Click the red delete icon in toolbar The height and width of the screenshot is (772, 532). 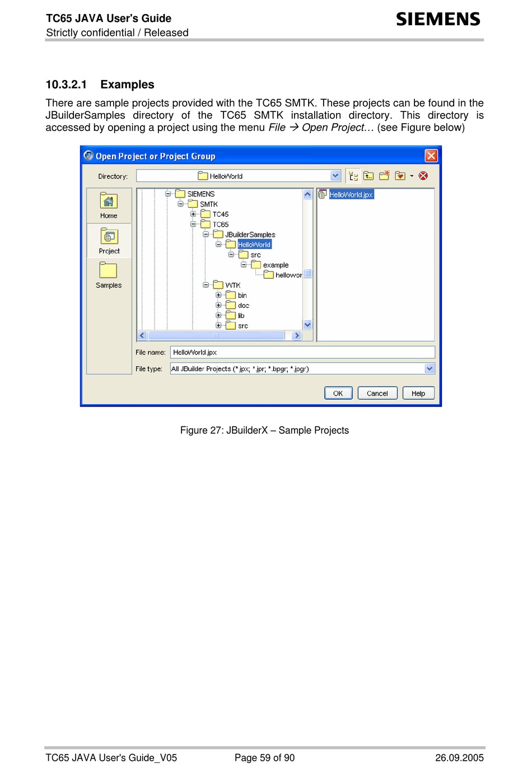[x=423, y=176]
